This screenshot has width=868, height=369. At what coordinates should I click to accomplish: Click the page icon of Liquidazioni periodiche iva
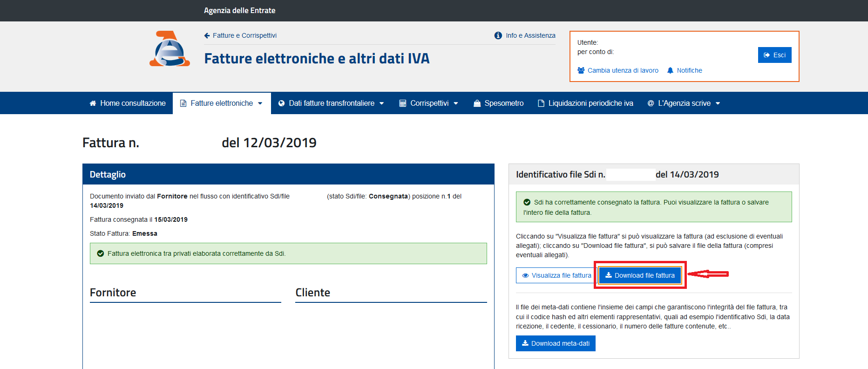point(541,103)
